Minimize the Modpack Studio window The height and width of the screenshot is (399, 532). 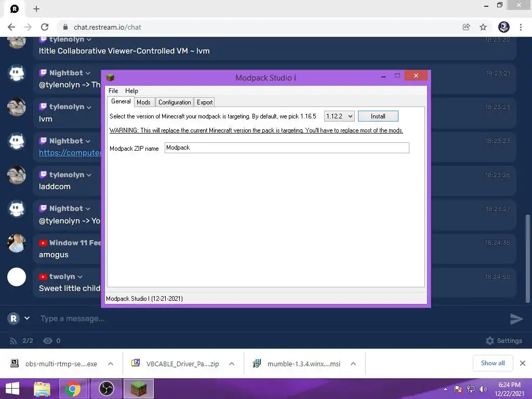[x=383, y=76]
